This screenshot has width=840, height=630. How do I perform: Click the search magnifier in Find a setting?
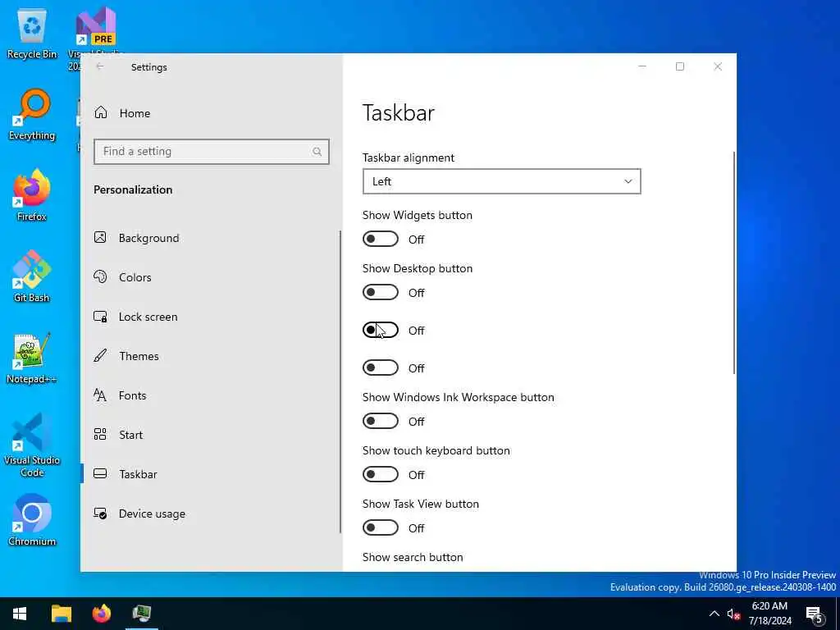tap(317, 152)
